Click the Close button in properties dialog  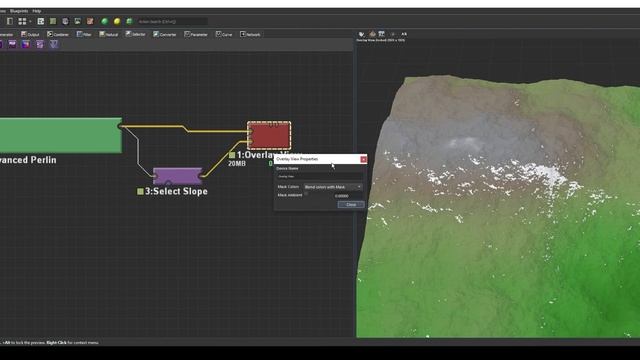[351, 204]
